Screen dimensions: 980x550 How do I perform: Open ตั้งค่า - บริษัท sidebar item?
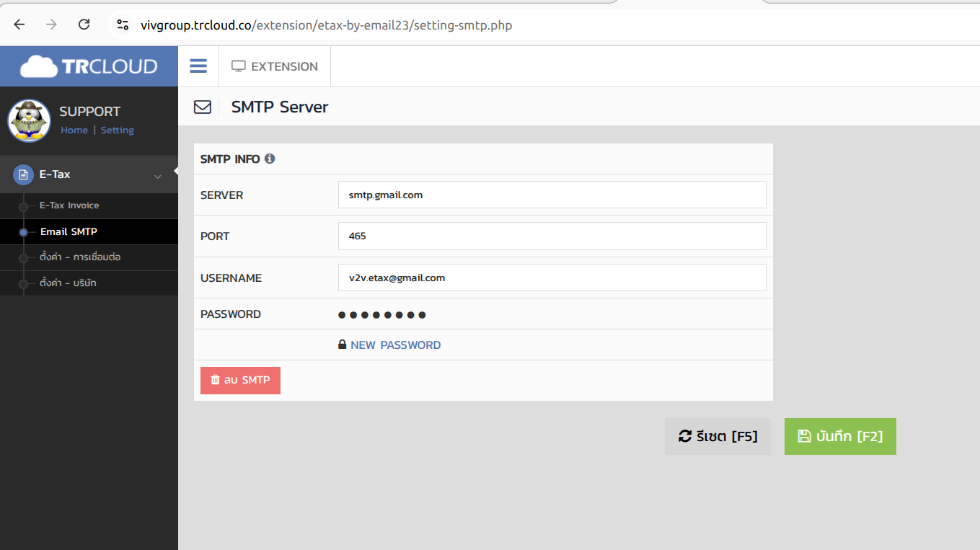click(89, 283)
